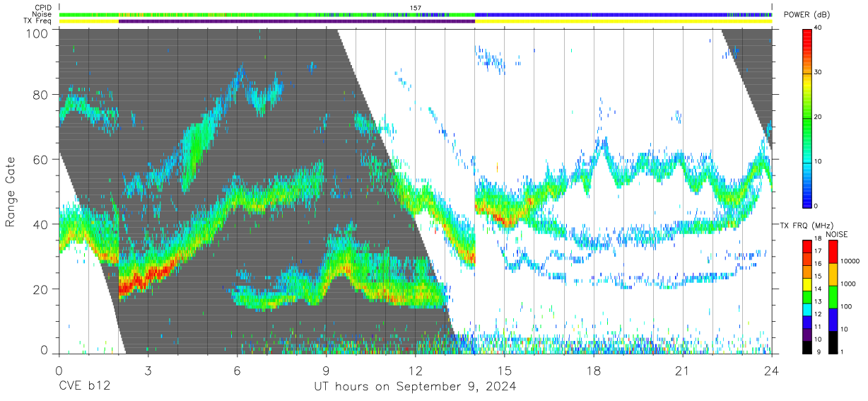The height and width of the screenshot is (401, 868).
Task: Click the 1 label in NOISE legend
Action: point(843,351)
